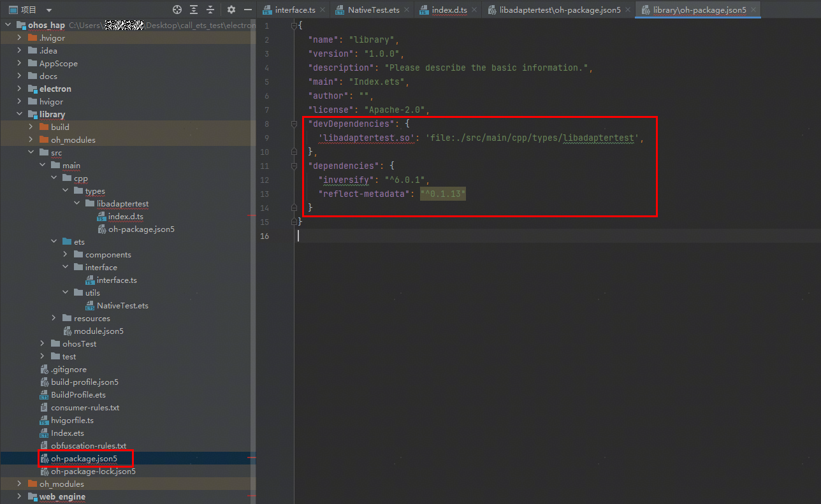The height and width of the screenshot is (504, 821).
Task: Click the Collapse All icon in the project panel
Action: 210,10
